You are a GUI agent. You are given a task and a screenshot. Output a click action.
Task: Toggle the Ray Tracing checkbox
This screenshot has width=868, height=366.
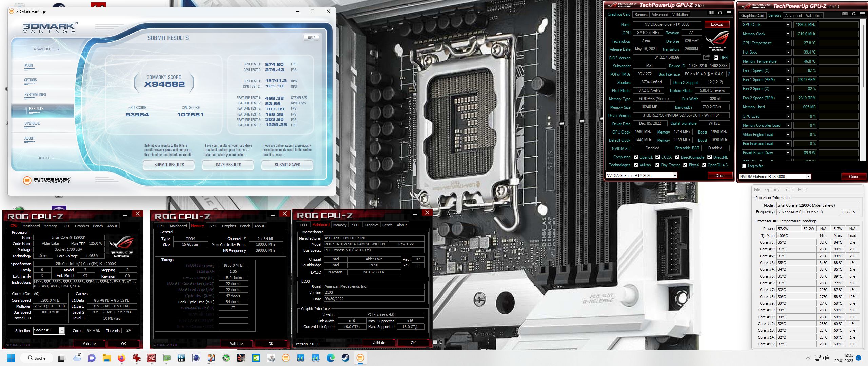point(657,165)
